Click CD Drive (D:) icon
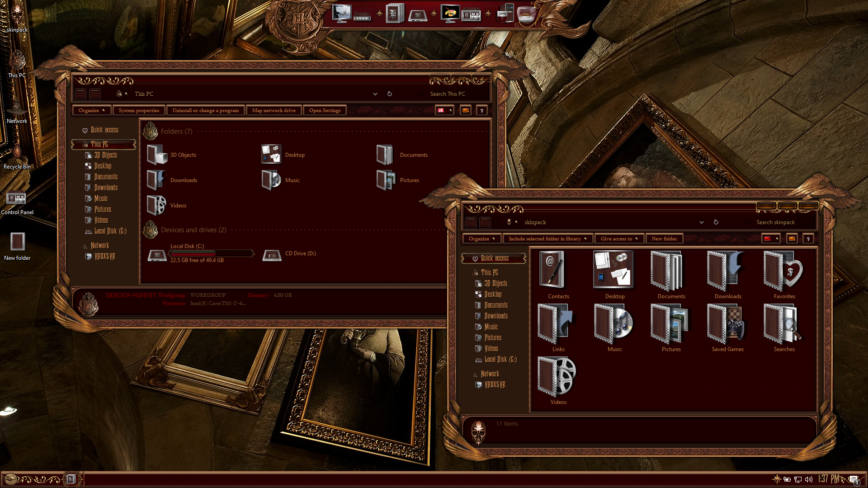Viewport: 868px width, 488px height. [x=272, y=255]
